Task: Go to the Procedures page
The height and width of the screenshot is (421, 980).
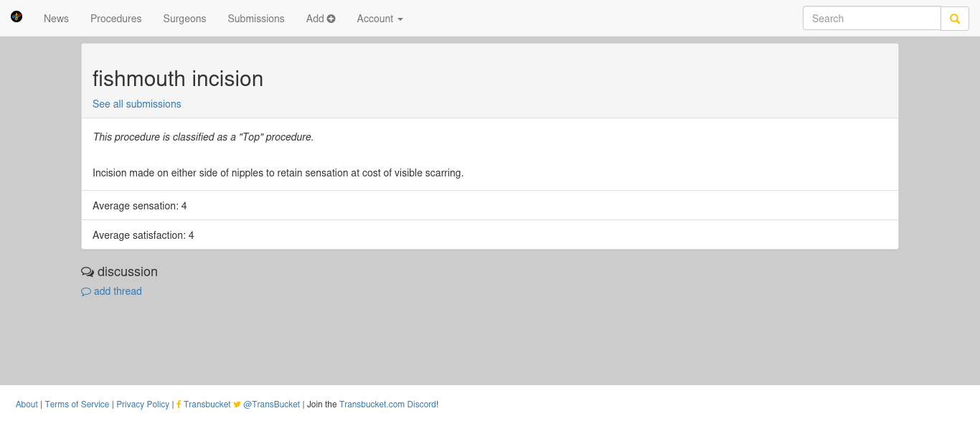Action: (x=116, y=19)
